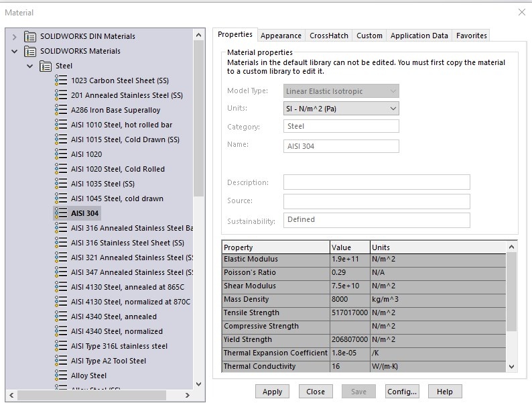Viewport: 532px width, 403px height.
Task: Click the Property column header
Action: coord(276,247)
